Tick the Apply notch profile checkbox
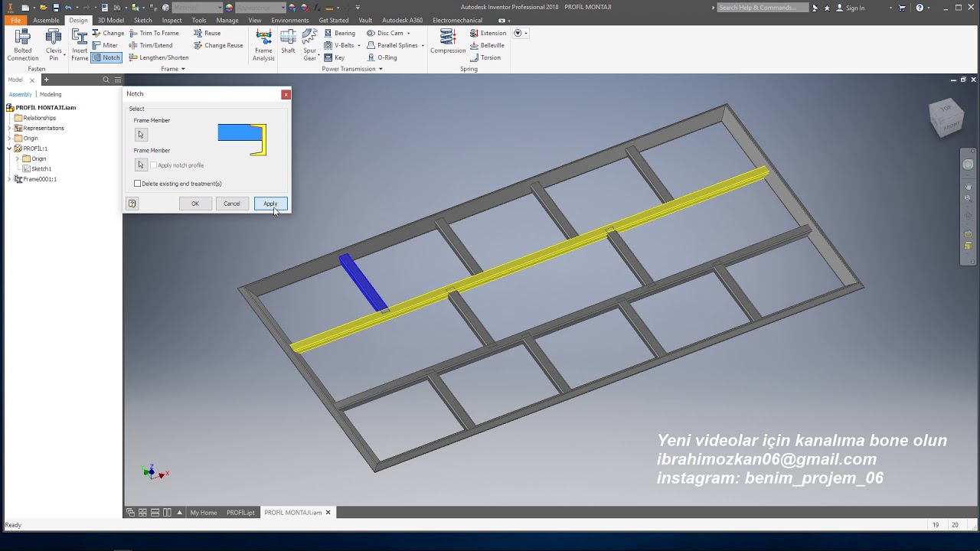Viewport: 980px width, 551px height. point(154,165)
